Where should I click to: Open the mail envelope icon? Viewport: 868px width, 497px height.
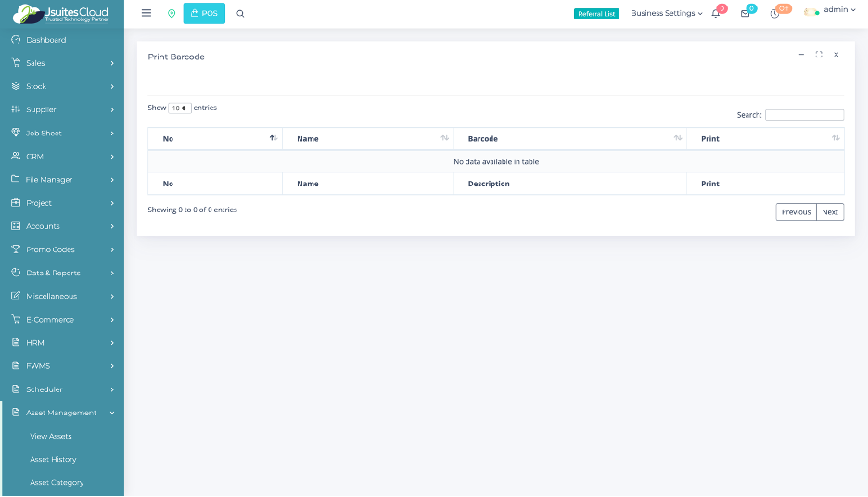pyautogui.click(x=745, y=14)
